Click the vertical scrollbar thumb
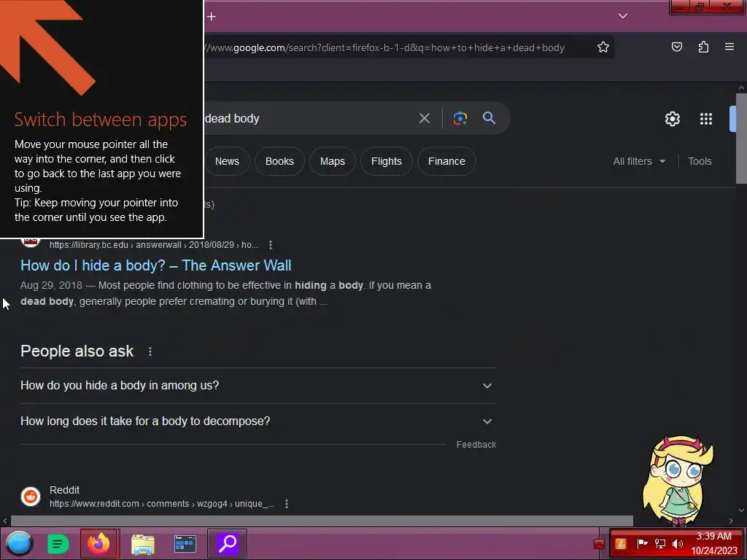The height and width of the screenshot is (560, 747). [x=741, y=138]
